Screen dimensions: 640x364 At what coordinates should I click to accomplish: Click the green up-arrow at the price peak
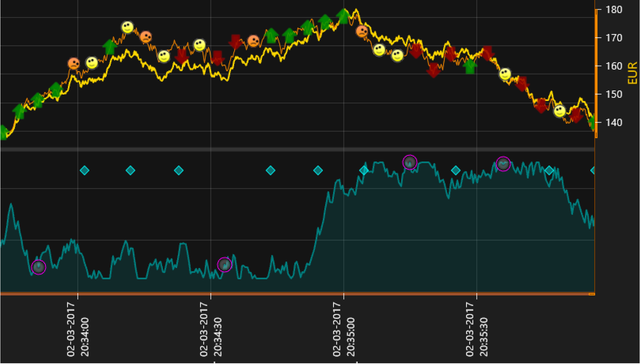tap(343, 16)
